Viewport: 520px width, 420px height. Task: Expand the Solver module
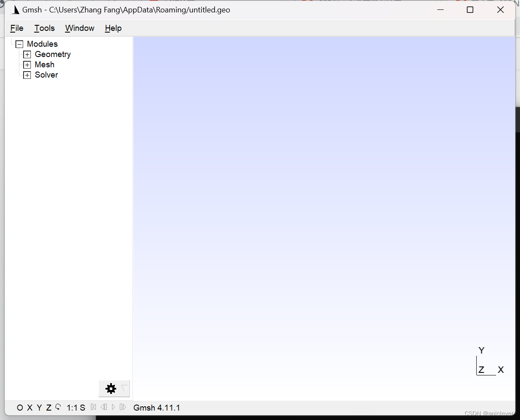(27, 75)
